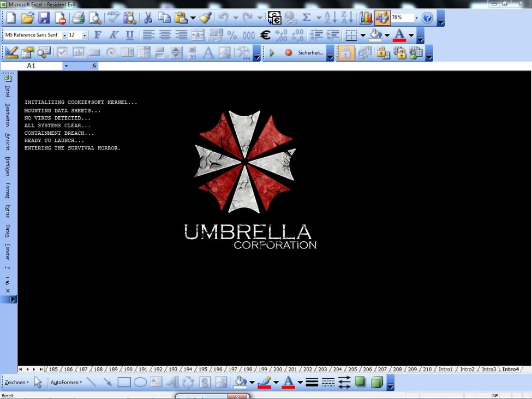Image resolution: width=532 pixels, height=399 pixels.
Task: Toggle the sheet protection lock icon
Action: pyautogui.click(x=346, y=53)
